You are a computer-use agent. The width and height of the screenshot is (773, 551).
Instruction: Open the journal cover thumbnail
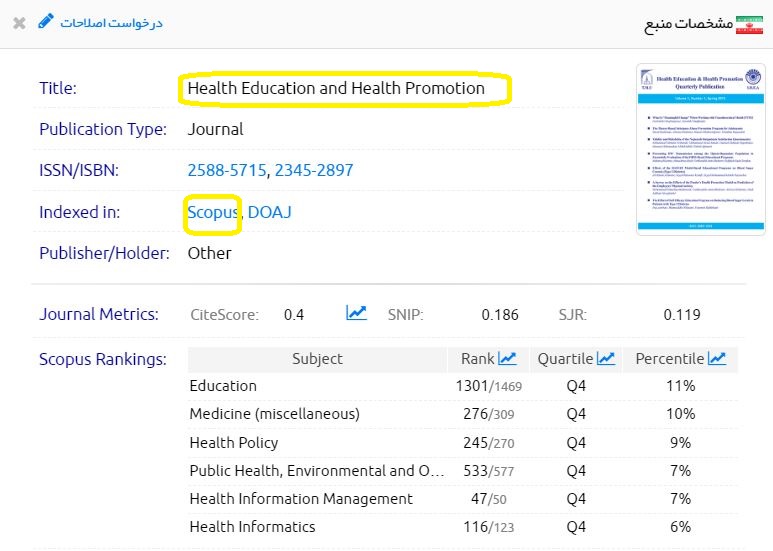tap(685, 150)
